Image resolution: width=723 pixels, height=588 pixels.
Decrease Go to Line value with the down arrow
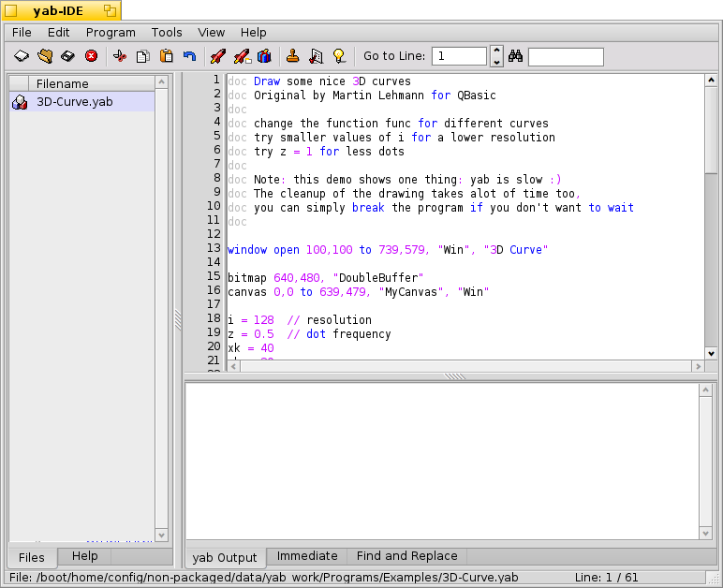[496, 62]
